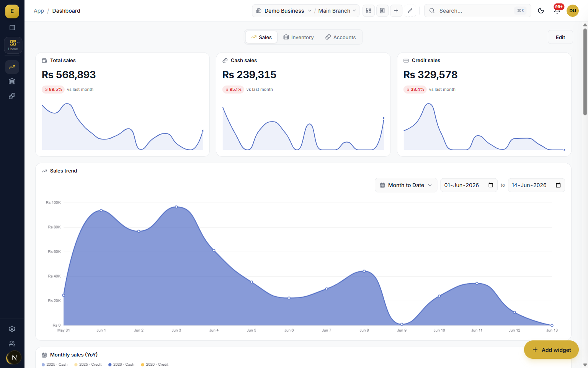Viewport: 588px width, 368px height.
Task: Open the Month to Date range dropdown
Action: [x=406, y=185]
